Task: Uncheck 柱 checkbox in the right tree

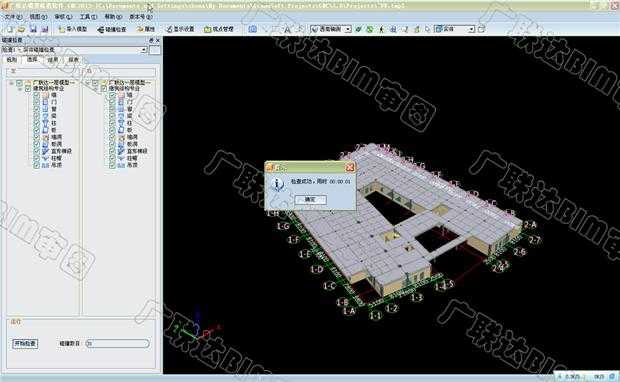Action: 112,123
